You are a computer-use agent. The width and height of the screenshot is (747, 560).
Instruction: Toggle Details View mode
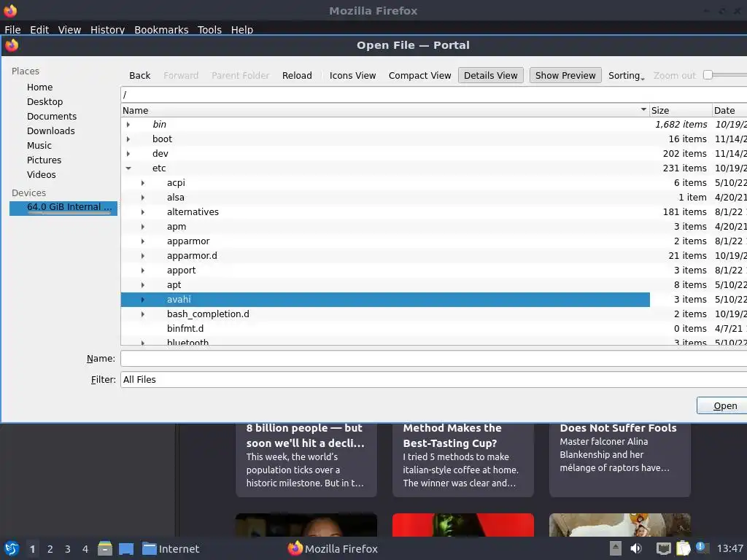[491, 75]
